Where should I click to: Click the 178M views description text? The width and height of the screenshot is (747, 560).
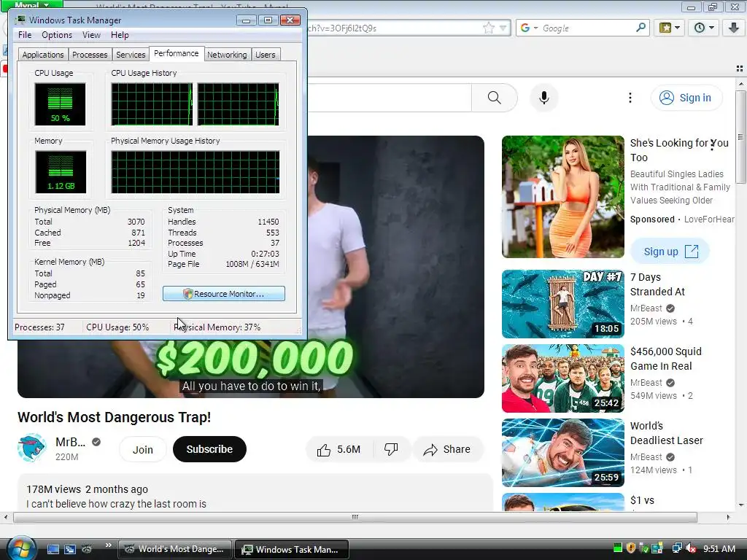(88, 489)
